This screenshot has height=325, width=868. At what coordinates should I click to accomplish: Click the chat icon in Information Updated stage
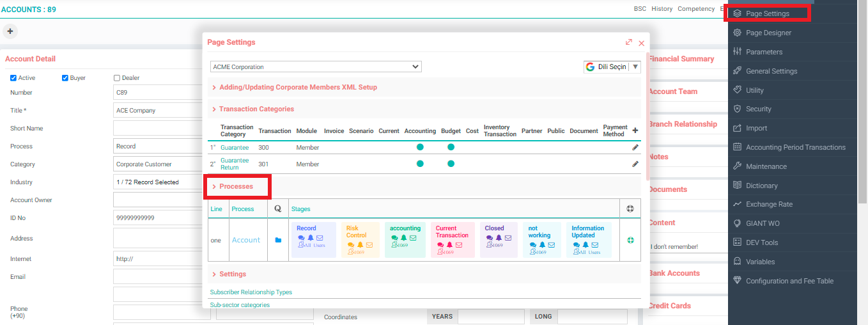pos(577,245)
